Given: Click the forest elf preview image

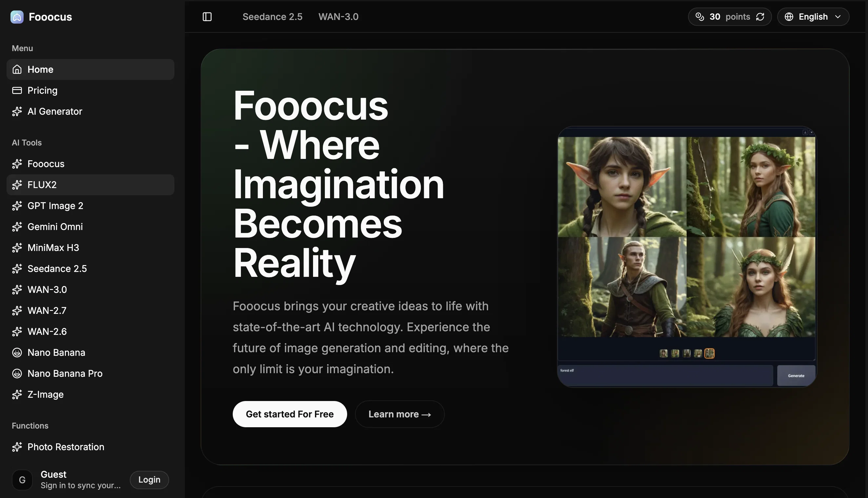Looking at the screenshot, I should click(x=687, y=257).
